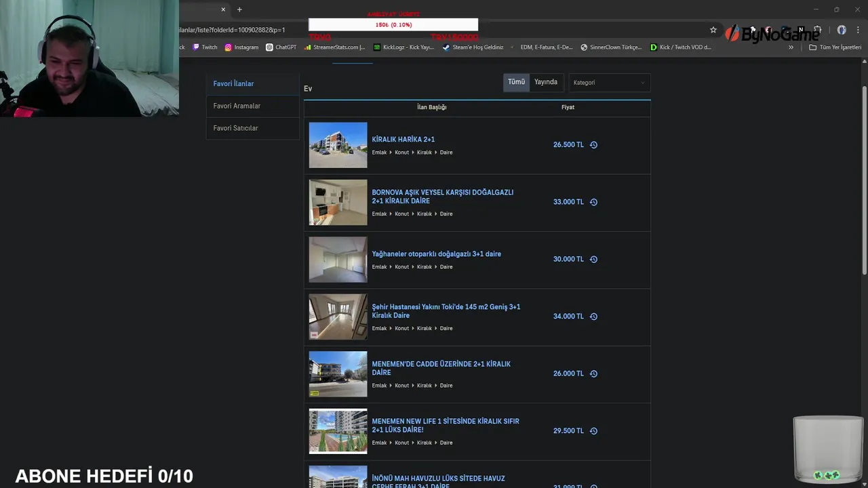Image resolution: width=868 pixels, height=488 pixels.
Task: Open listing Yağhaneler otoparklı doğalgazlı 3+1 daire
Action: [437, 254]
